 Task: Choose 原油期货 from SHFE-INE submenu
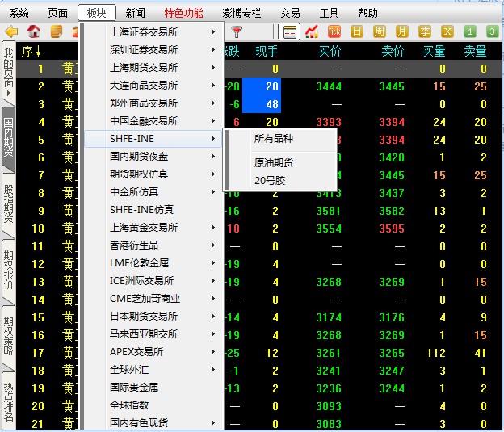[x=274, y=162]
